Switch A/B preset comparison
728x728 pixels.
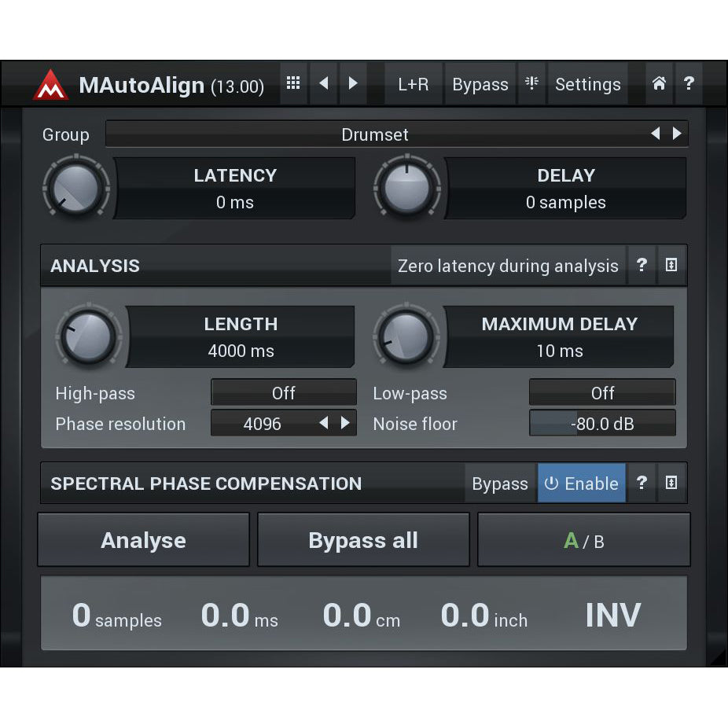pyautogui.click(x=583, y=540)
